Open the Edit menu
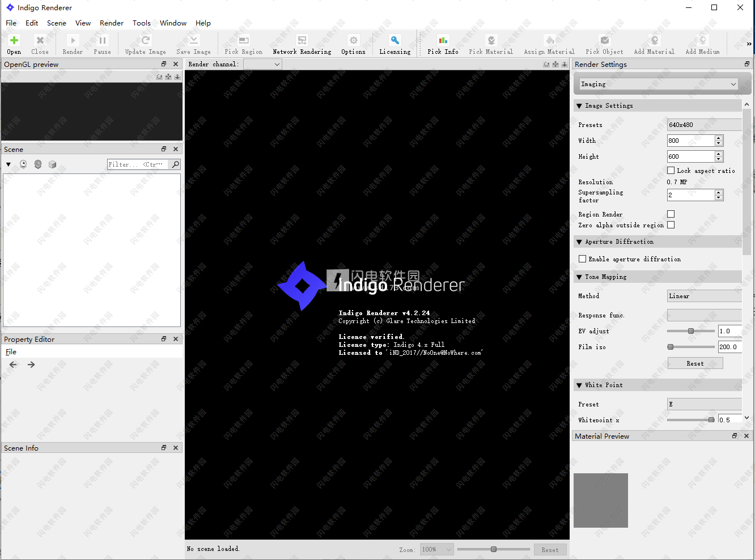 (x=32, y=23)
